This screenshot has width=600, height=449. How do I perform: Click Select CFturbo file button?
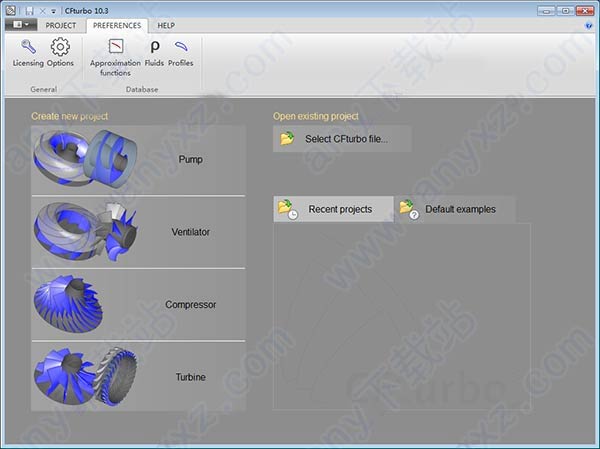(342, 139)
